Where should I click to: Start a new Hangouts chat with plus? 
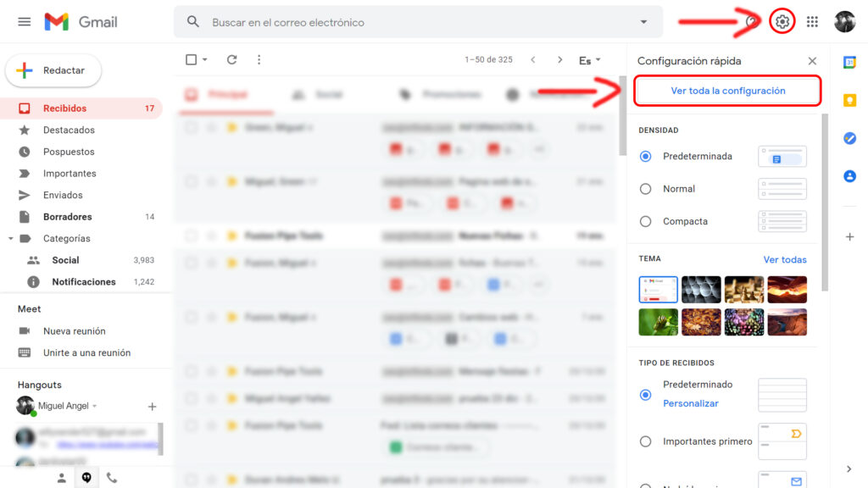(153, 407)
